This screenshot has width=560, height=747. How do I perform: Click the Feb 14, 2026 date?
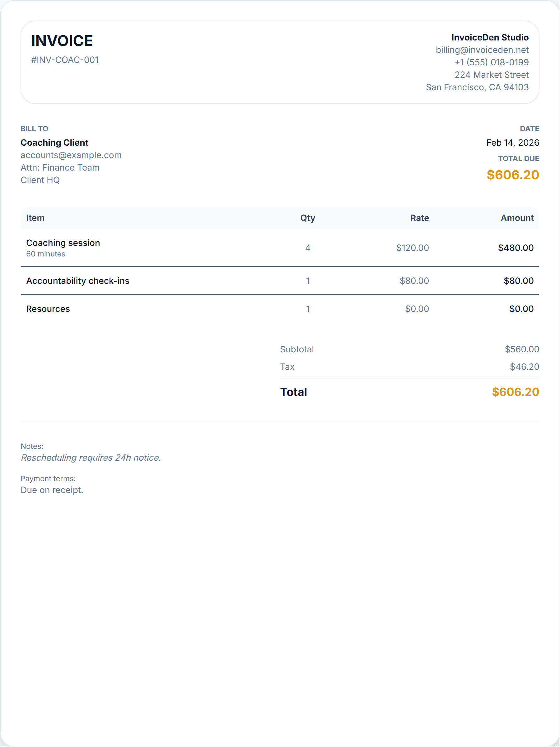click(x=512, y=143)
